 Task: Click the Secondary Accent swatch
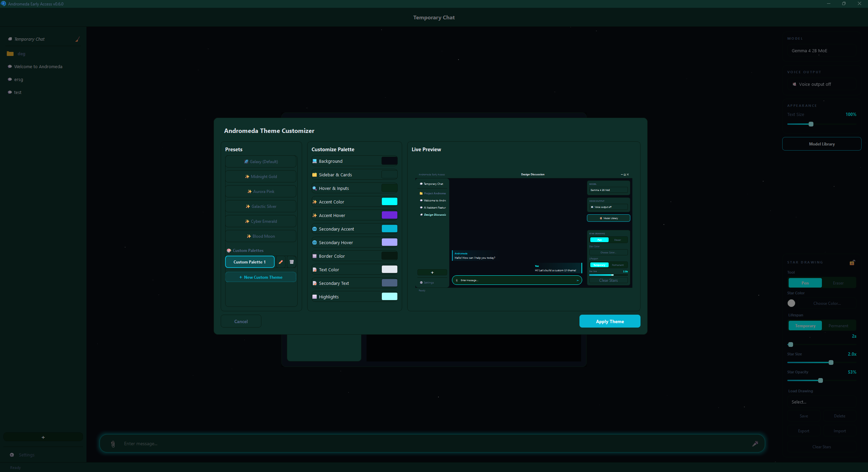pos(389,229)
